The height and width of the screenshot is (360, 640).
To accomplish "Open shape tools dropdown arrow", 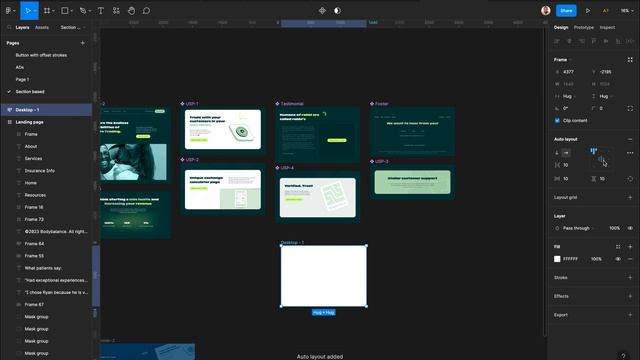I will pos(71,11).
